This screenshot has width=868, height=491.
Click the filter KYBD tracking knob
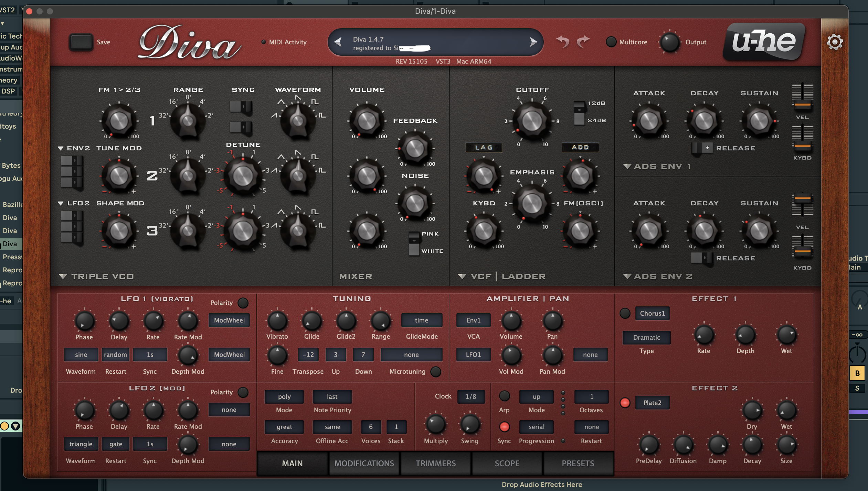[484, 231]
